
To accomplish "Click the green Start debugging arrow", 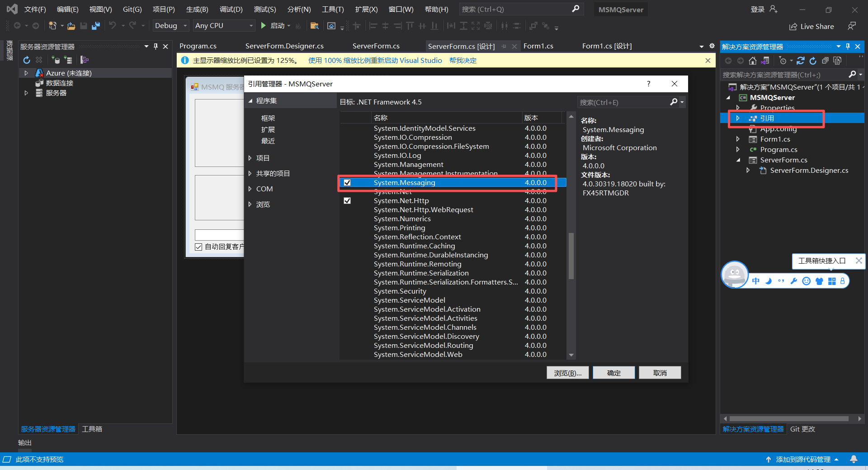I will pos(263,26).
